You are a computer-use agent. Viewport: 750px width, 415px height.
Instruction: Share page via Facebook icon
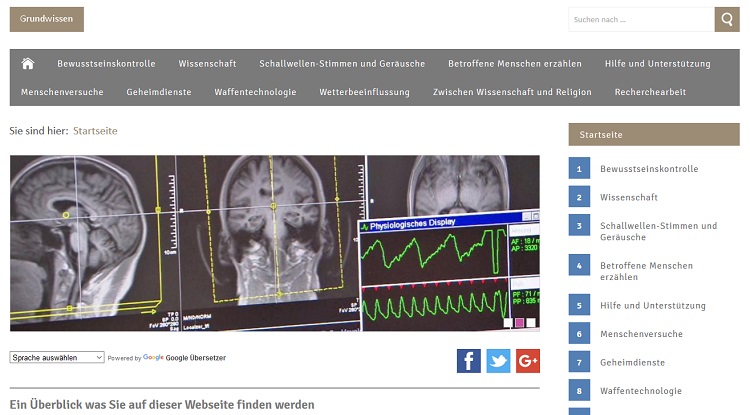pyautogui.click(x=469, y=361)
